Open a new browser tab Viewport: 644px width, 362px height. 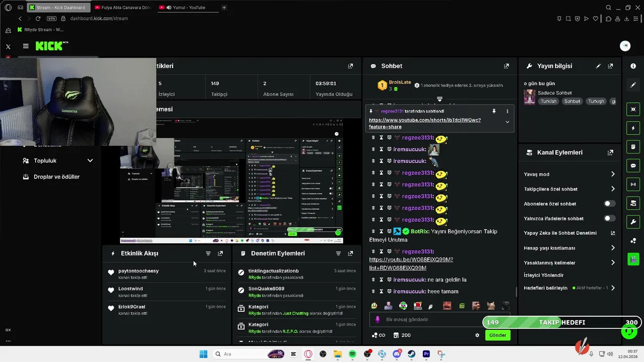[x=224, y=8]
